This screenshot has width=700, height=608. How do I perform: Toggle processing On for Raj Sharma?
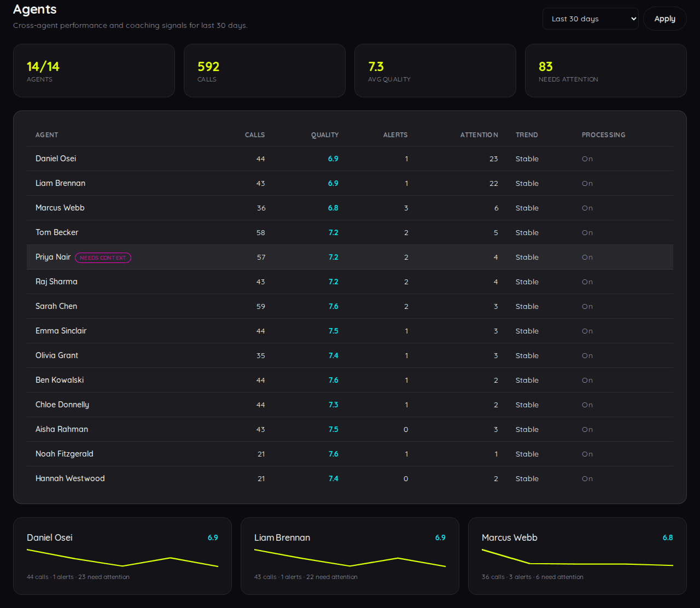click(x=587, y=282)
